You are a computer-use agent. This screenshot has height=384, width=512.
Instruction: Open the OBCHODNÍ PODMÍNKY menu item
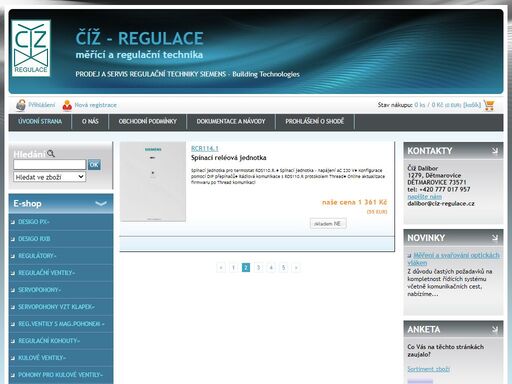[148, 121]
